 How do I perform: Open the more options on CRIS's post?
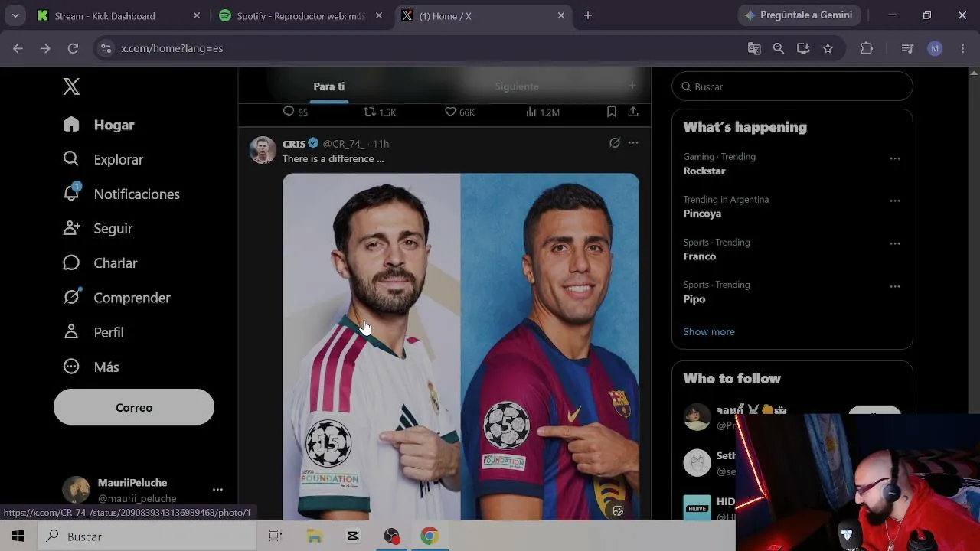coord(633,143)
